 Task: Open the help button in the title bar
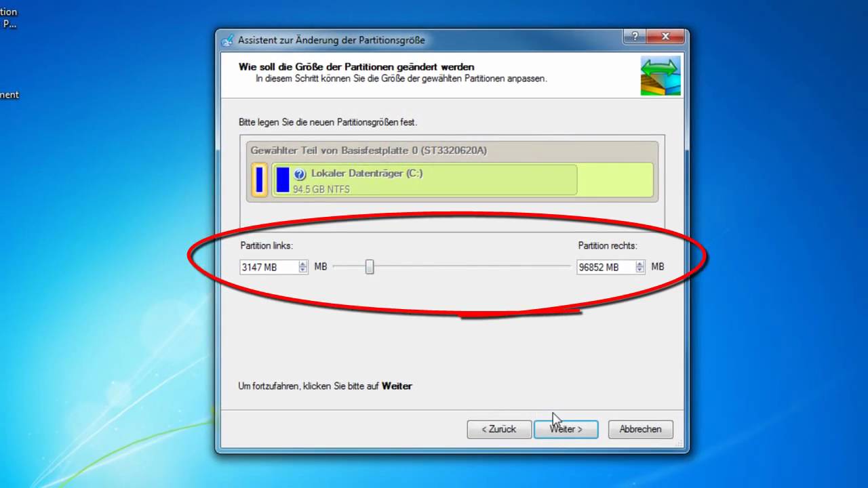coord(634,37)
